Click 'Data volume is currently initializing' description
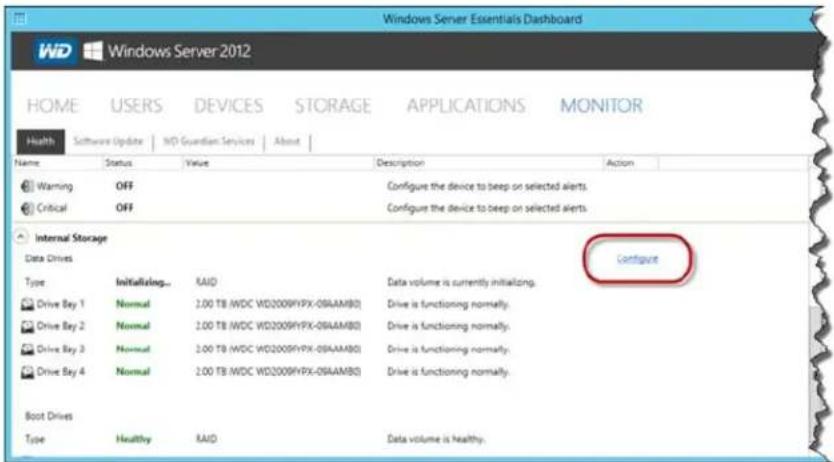The height and width of the screenshot is (462, 834). (461, 282)
